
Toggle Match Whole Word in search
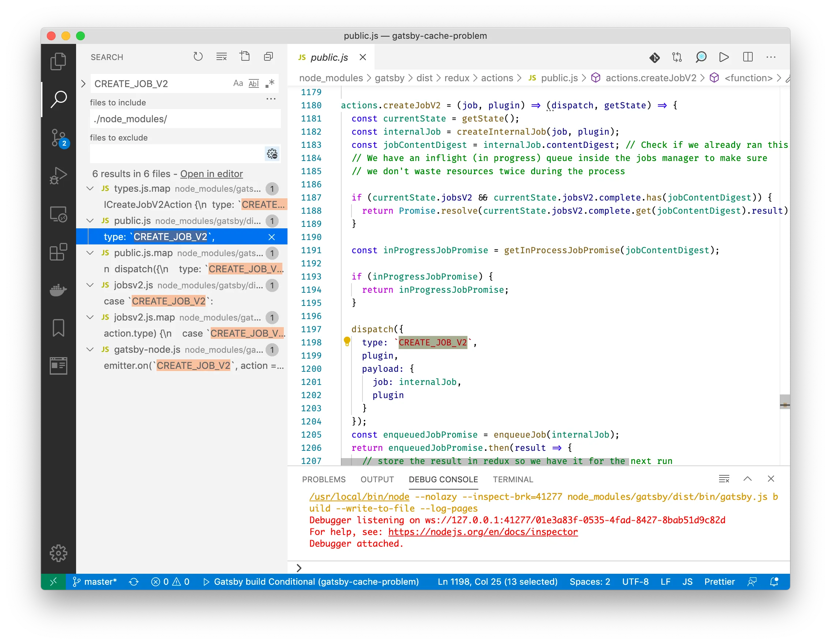(x=254, y=83)
